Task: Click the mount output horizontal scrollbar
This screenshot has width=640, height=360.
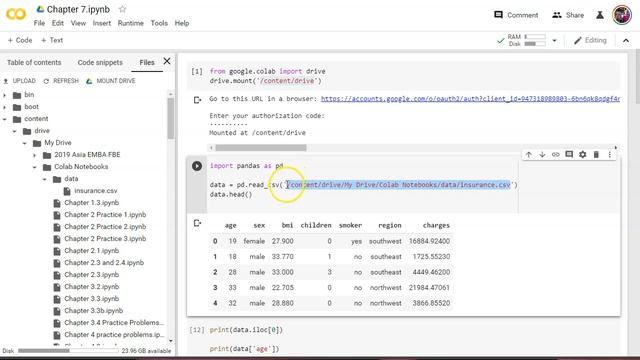Action: [261, 148]
